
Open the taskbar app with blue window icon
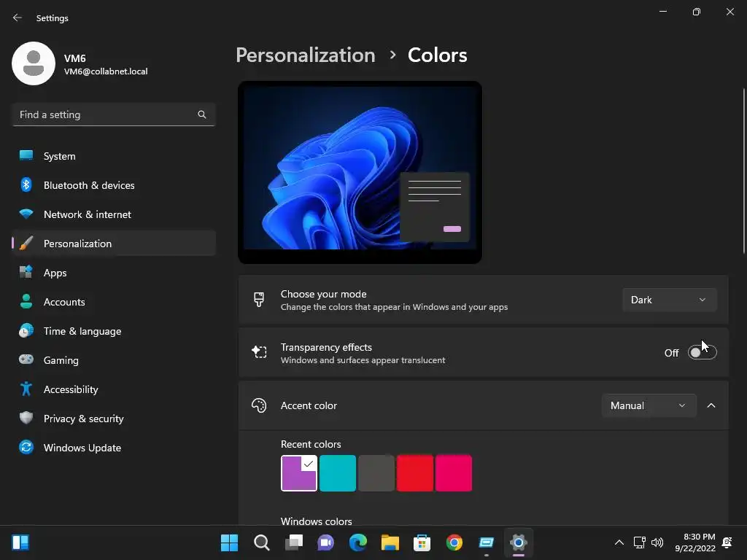(x=487, y=542)
